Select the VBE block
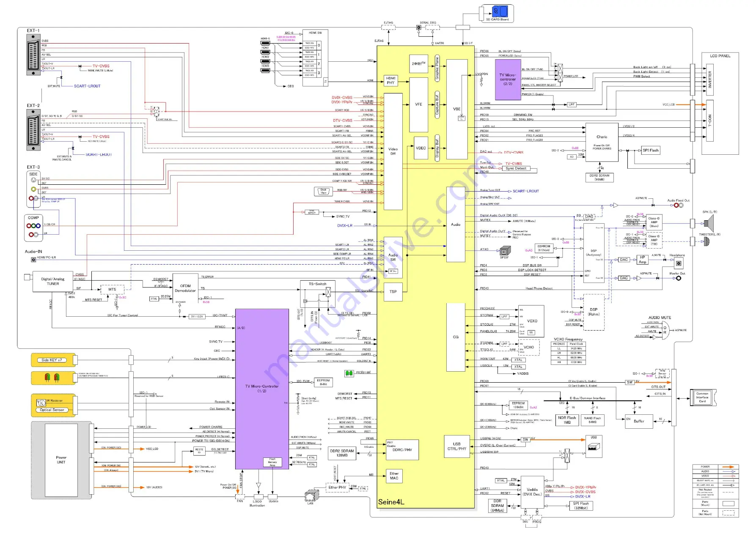The width and height of the screenshot is (756, 534). [457, 109]
